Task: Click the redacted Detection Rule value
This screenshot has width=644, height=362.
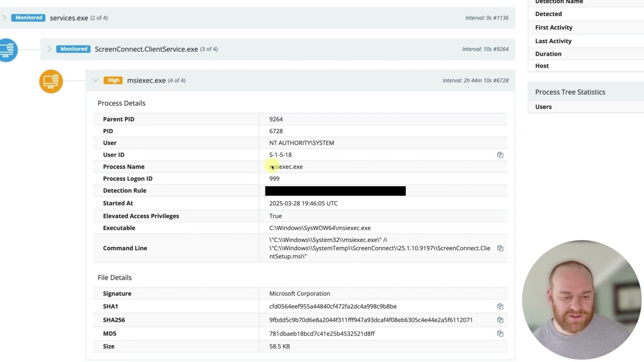Action: (x=335, y=191)
